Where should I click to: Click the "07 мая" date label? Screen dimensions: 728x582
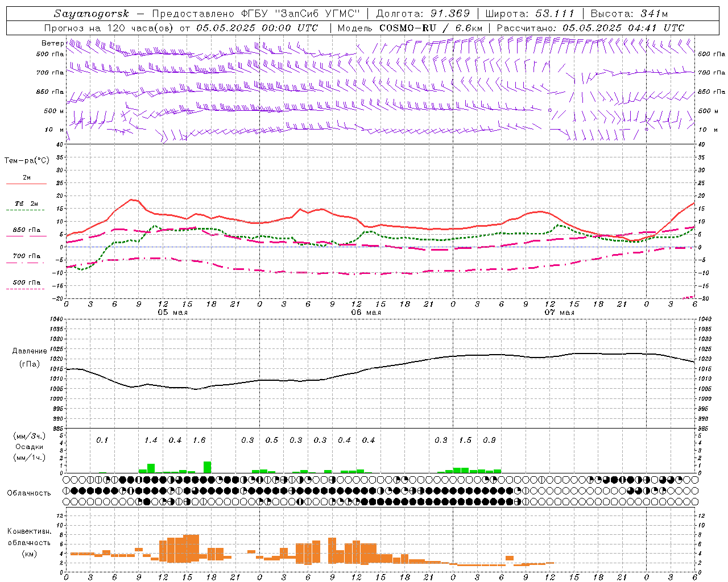(x=559, y=313)
